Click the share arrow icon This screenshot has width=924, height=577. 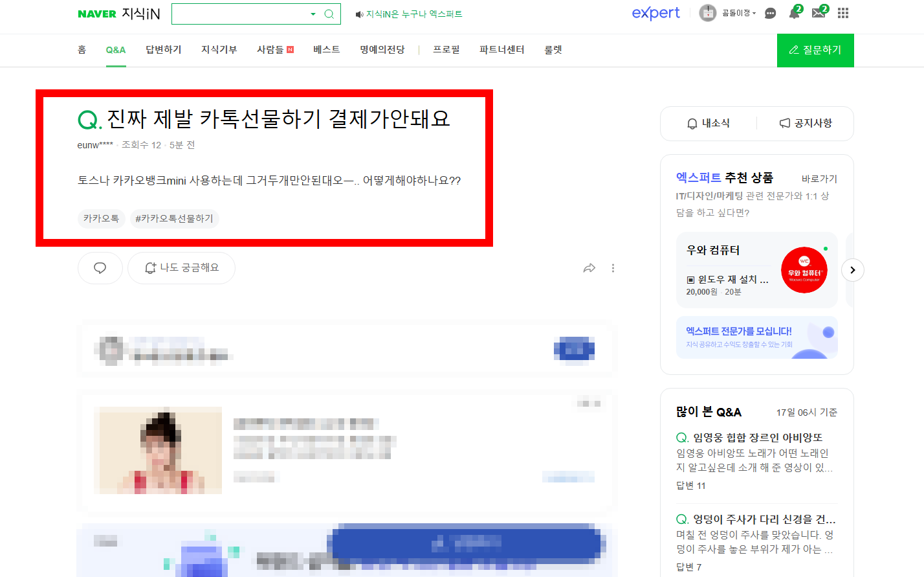click(589, 268)
